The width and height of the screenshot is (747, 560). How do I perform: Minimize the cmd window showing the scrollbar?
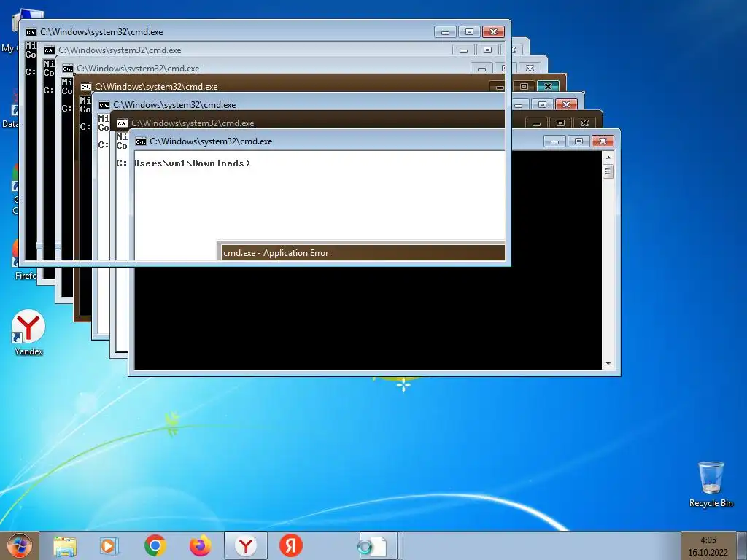click(x=554, y=141)
